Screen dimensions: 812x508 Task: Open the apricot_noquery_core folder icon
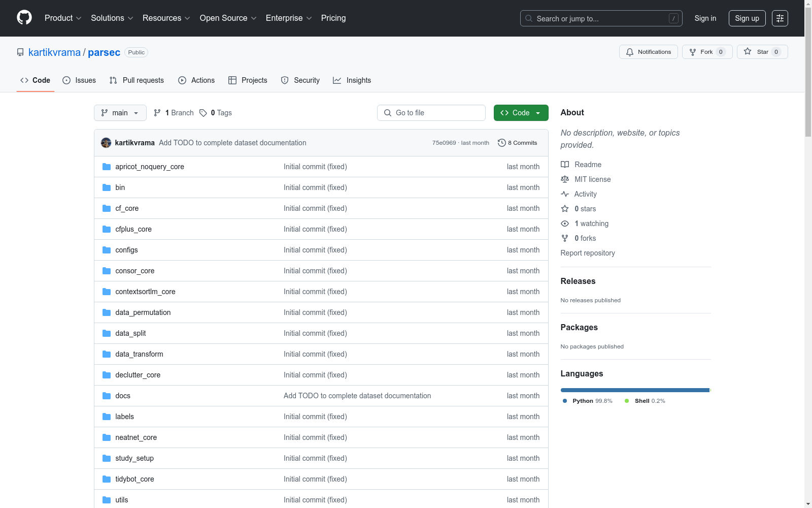click(107, 167)
